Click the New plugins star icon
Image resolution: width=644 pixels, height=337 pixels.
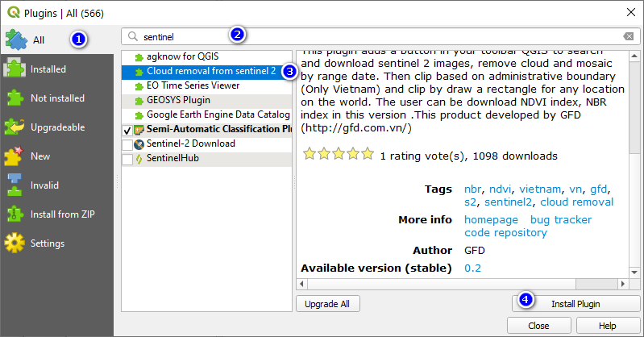coord(14,156)
